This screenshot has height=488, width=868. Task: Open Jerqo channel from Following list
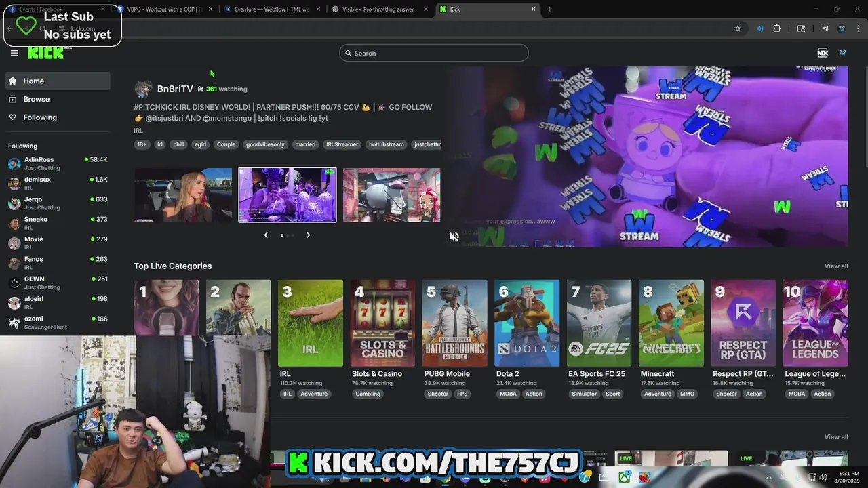(x=58, y=203)
